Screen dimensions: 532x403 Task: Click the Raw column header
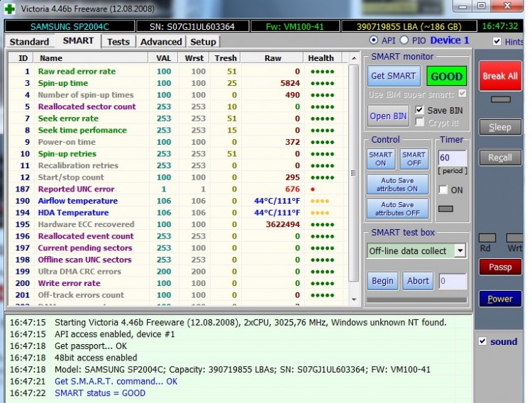(272, 58)
